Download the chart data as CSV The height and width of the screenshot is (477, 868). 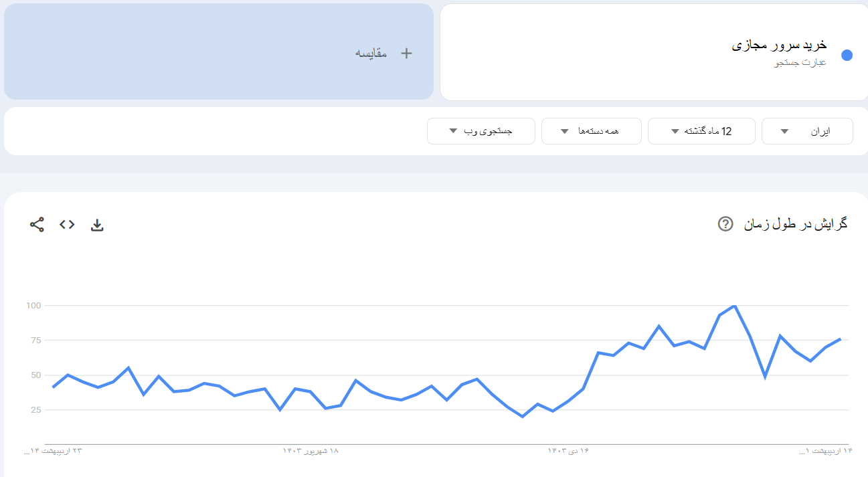click(x=97, y=225)
